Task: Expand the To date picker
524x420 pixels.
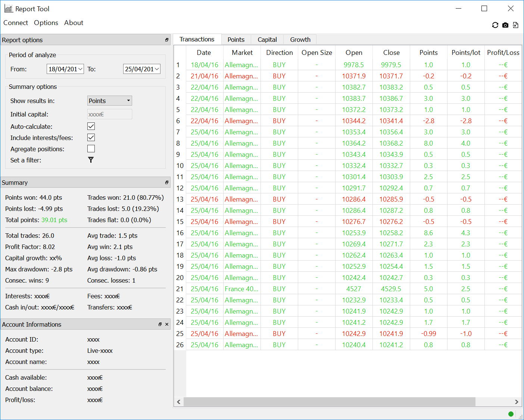Action: click(157, 69)
